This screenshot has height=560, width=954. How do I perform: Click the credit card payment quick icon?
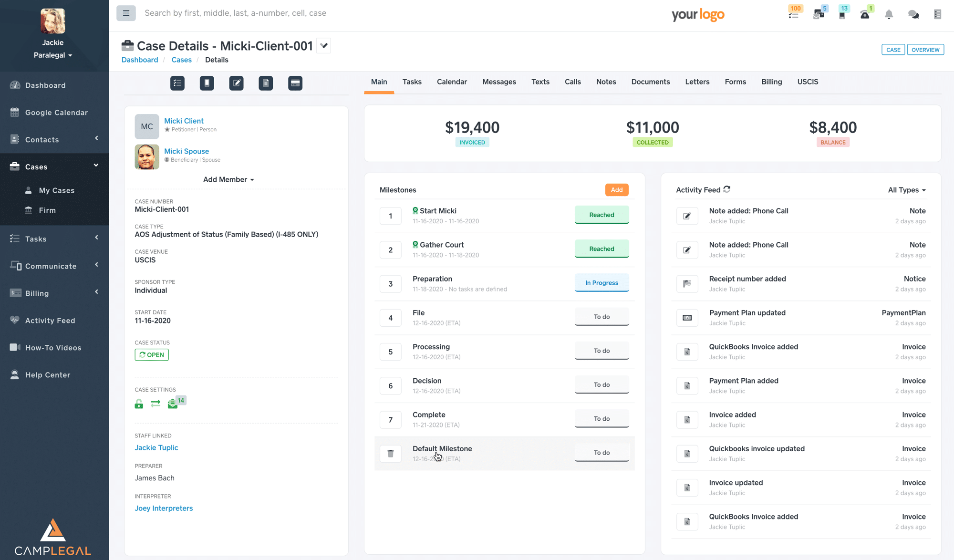(295, 83)
